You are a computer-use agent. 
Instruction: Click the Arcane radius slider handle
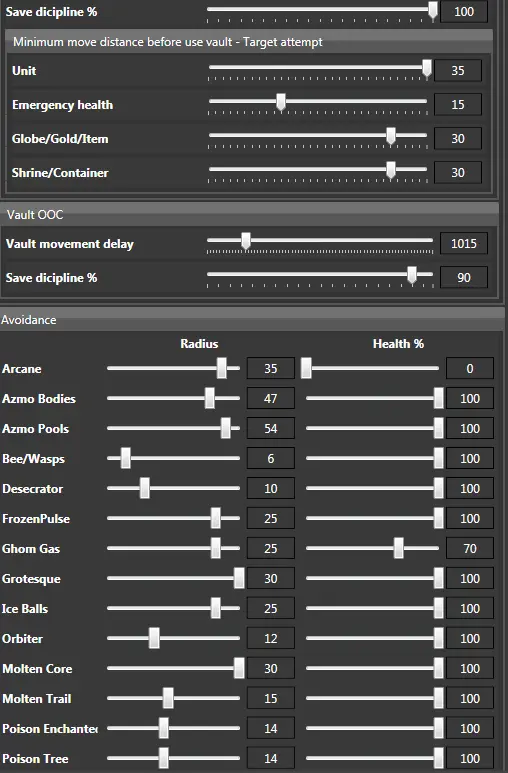221,368
